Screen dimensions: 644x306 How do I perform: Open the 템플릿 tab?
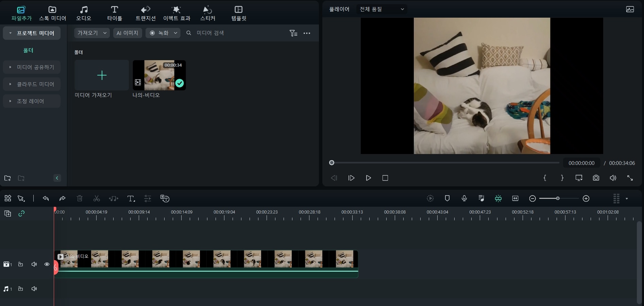[239, 14]
